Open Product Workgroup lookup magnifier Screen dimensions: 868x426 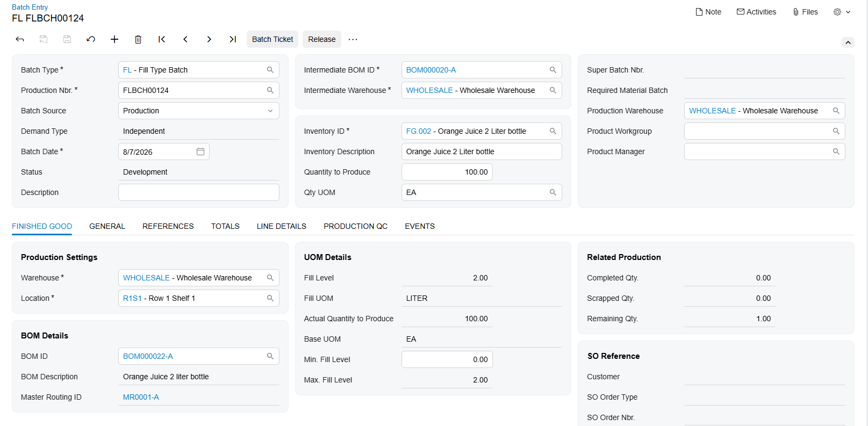coord(836,131)
